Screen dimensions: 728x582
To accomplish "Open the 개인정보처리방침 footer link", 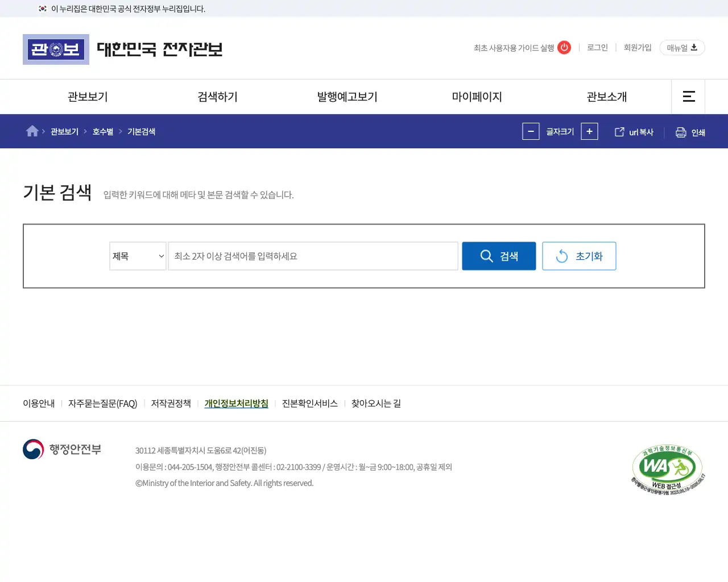I will coord(236,404).
